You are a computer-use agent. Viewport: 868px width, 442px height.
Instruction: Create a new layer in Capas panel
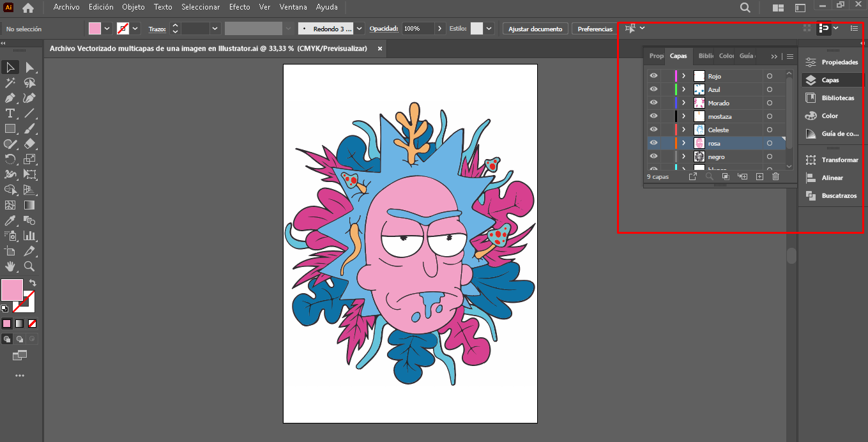(x=759, y=176)
